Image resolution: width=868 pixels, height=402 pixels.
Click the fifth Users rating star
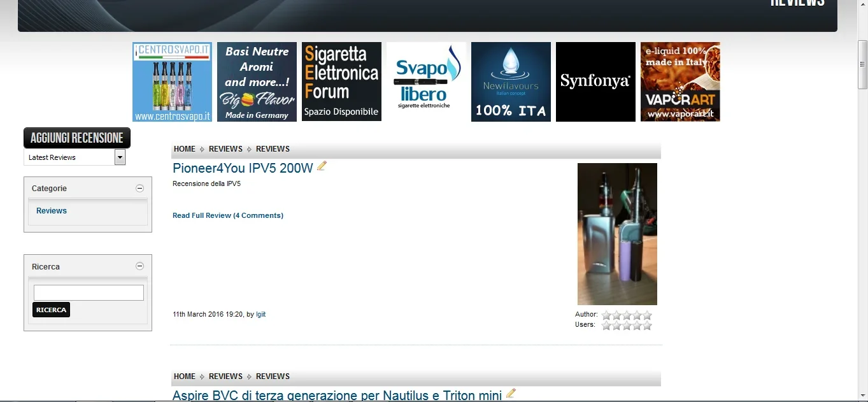pyautogui.click(x=647, y=326)
